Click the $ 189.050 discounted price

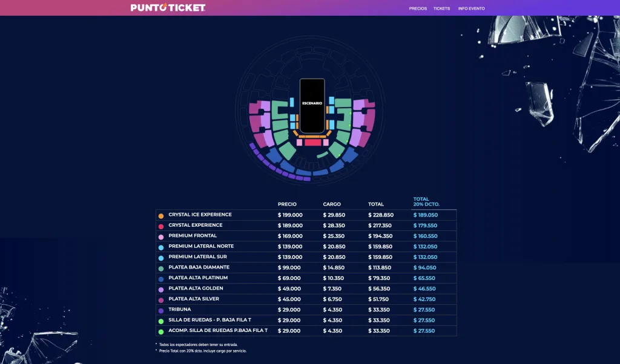425,215
